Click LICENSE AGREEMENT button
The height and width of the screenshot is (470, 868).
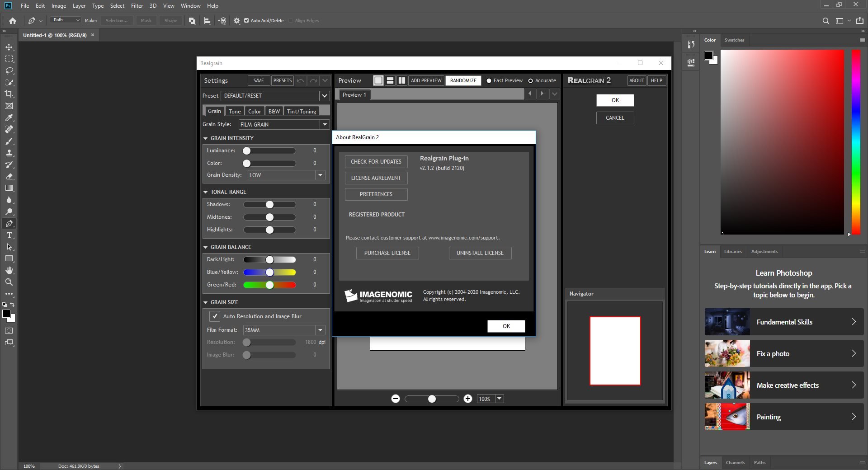coord(376,178)
